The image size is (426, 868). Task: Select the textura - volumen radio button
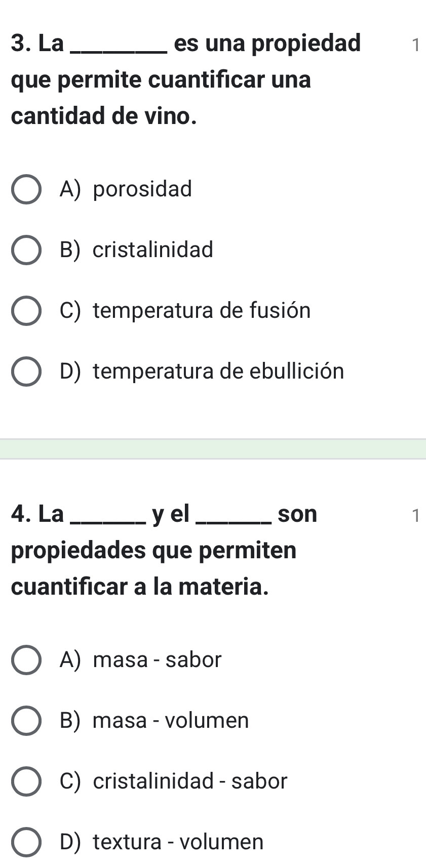click(x=26, y=842)
